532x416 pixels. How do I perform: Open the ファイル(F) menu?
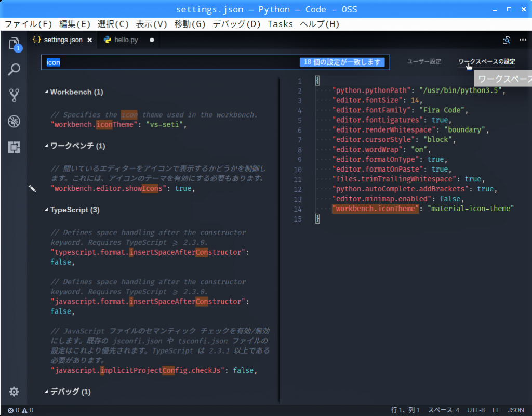pyautogui.click(x=29, y=24)
